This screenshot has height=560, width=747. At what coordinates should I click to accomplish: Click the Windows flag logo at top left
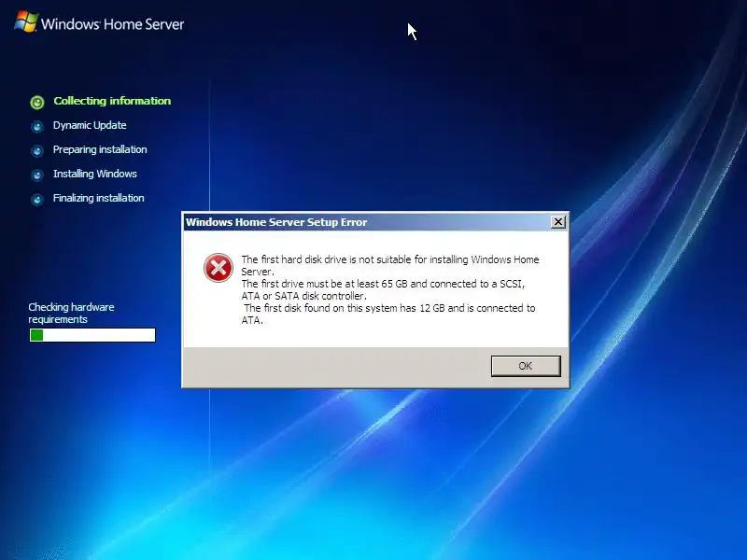click(26, 22)
